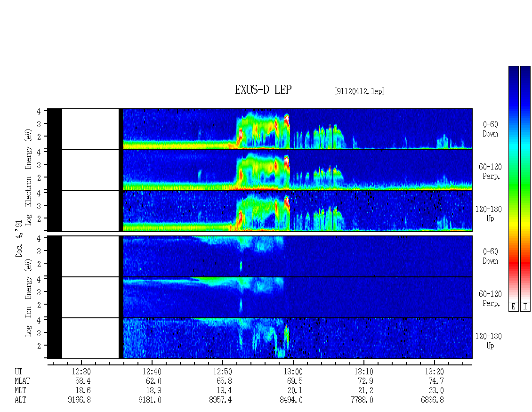Click the Log Ion Energy (eV) axis label

(28, 298)
